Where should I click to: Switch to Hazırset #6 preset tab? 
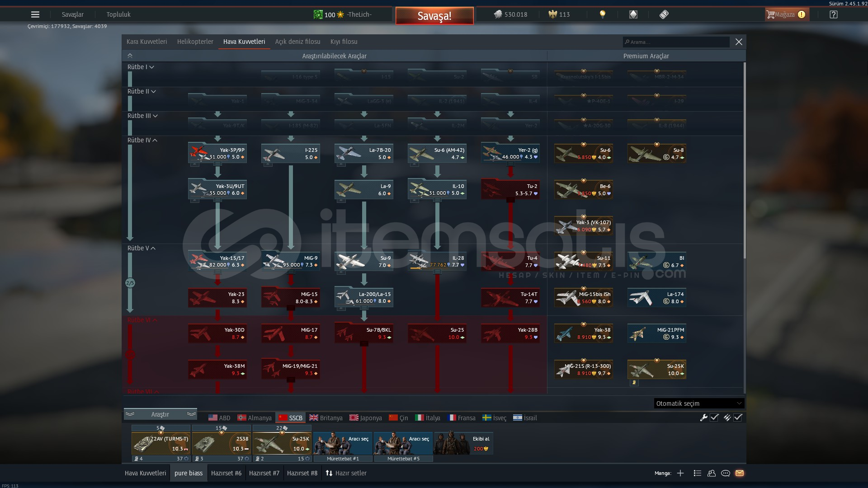226,473
